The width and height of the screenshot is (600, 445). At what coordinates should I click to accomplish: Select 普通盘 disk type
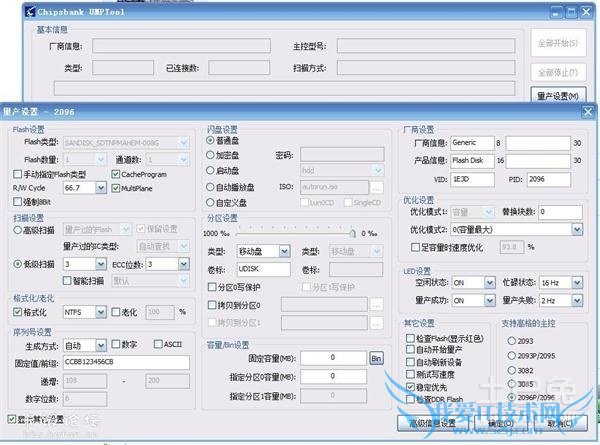[x=210, y=140]
